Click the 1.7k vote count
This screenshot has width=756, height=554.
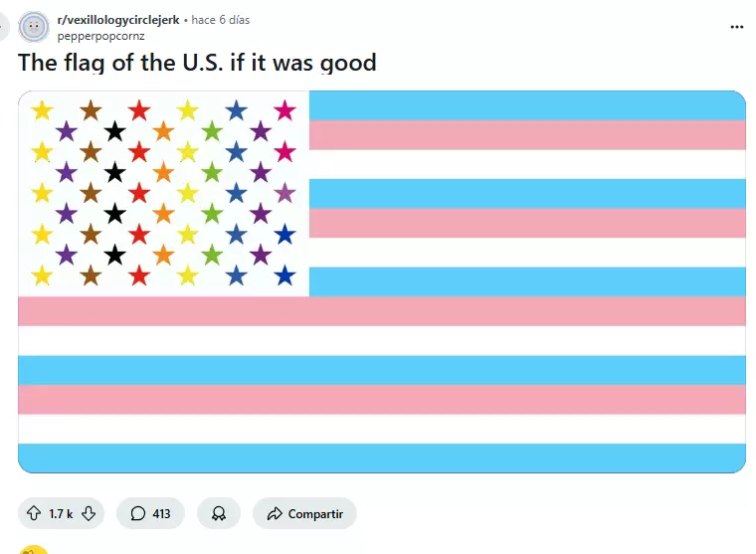[x=61, y=513]
